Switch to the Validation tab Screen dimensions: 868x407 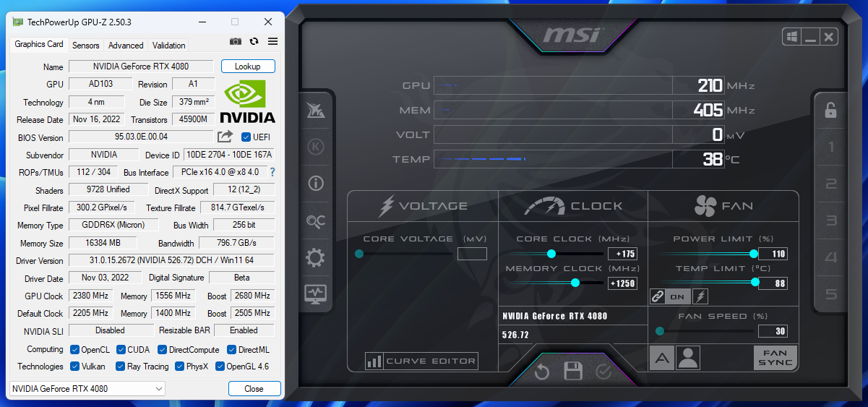(x=169, y=45)
